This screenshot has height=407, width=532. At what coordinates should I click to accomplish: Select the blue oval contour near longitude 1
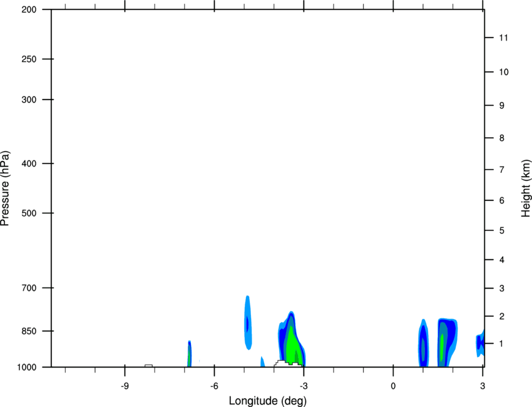(423, 344)
